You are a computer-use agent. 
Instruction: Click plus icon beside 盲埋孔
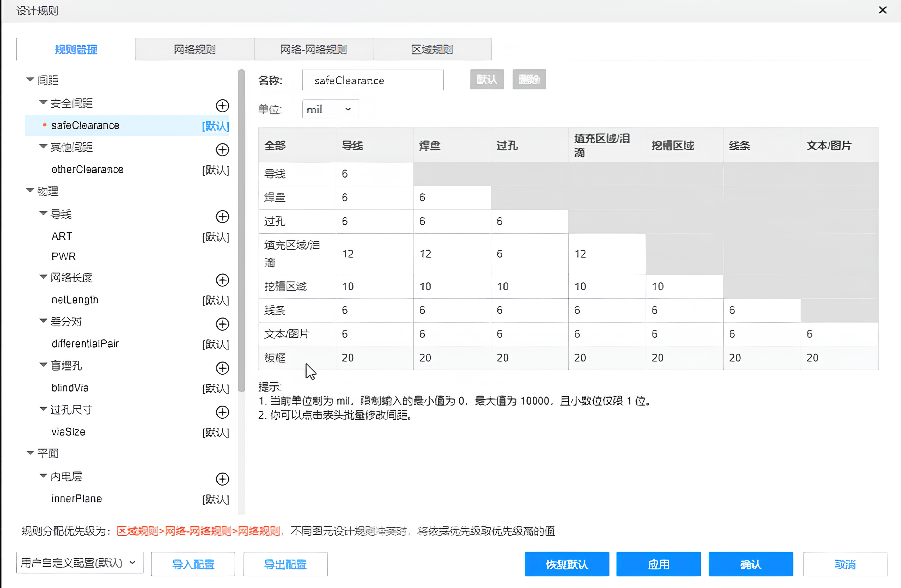tap(222, 368)
